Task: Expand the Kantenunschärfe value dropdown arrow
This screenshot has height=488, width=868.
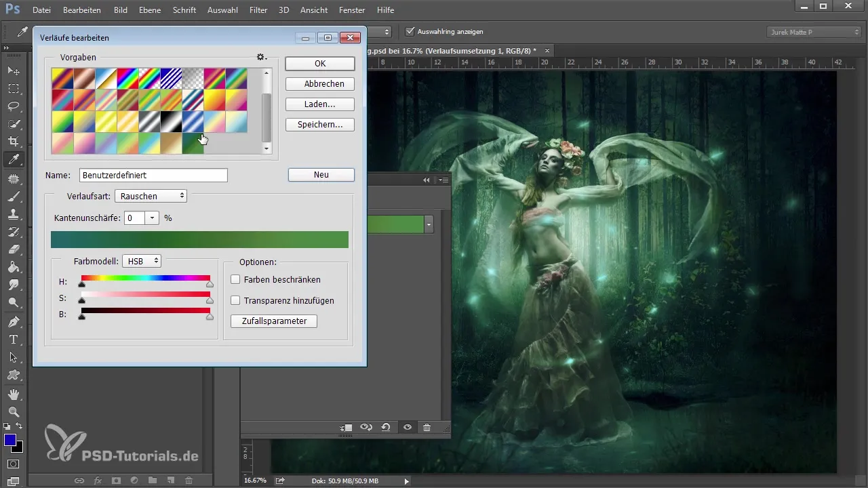Action: click(152, 218)
